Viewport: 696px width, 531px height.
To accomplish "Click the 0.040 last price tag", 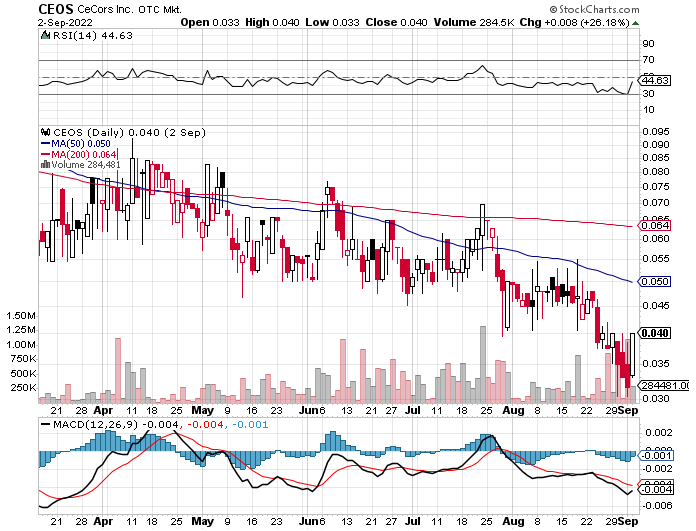I will pos(654,333).
